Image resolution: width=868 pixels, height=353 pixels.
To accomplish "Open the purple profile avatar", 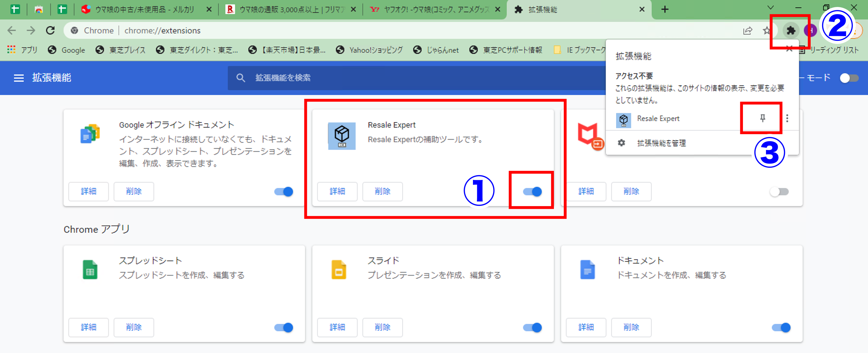I will tap(810, 31).
